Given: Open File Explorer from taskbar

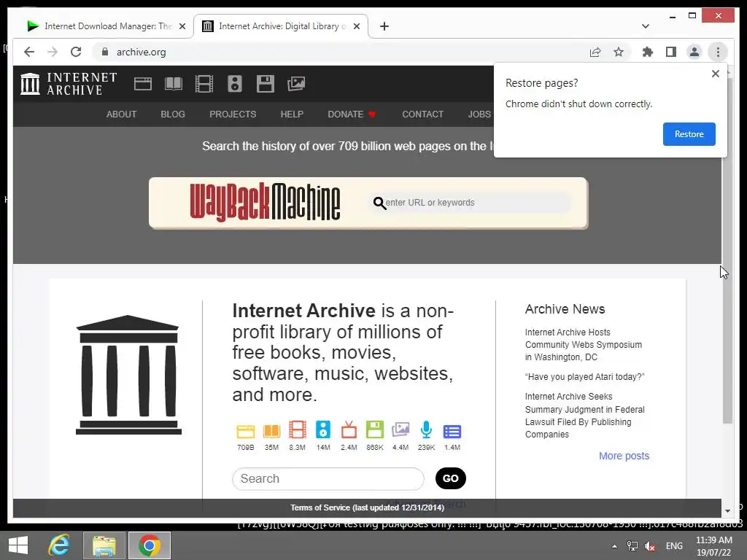Looking at the screenshot, I should point(104,545).
